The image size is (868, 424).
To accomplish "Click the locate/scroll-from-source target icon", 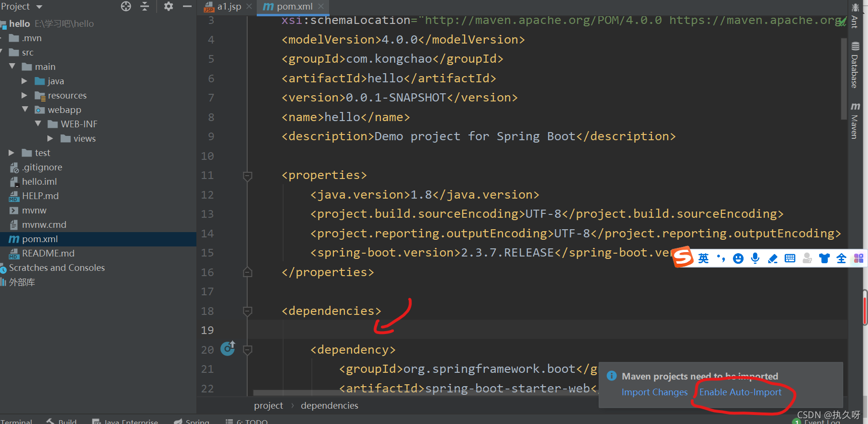I will [x=126, y=6].
